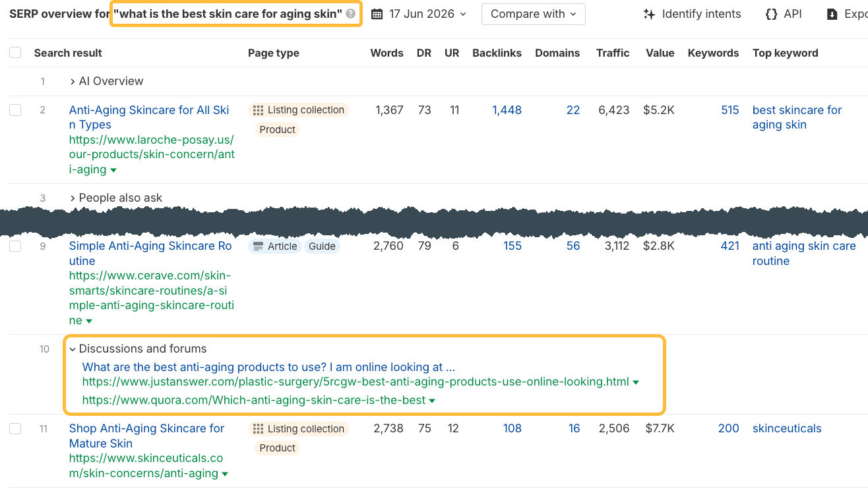Open the cerave.com skin-smarts URL link
Viewport: 868px width, 489px height.
pyautogui.click(x=152, y=299)
